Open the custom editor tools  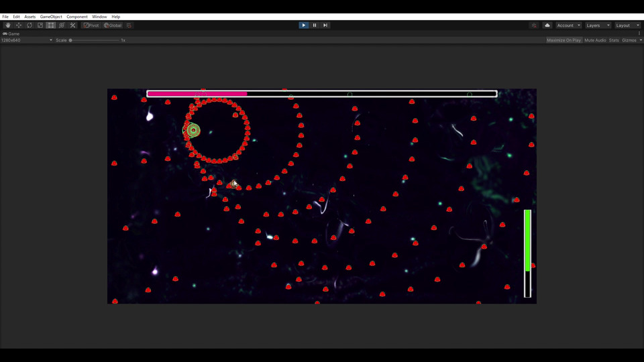click(72, 25)
